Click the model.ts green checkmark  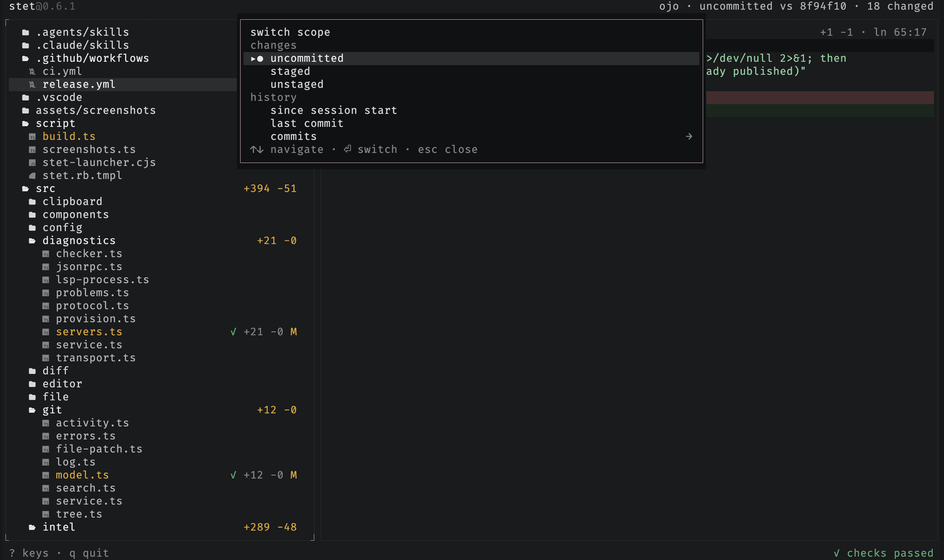(233, 475)
